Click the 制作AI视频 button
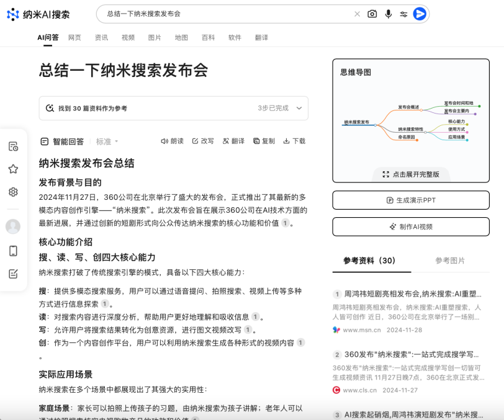Image resolution: width=504 pixels, height=420 pixels. [x=411, y=226]
